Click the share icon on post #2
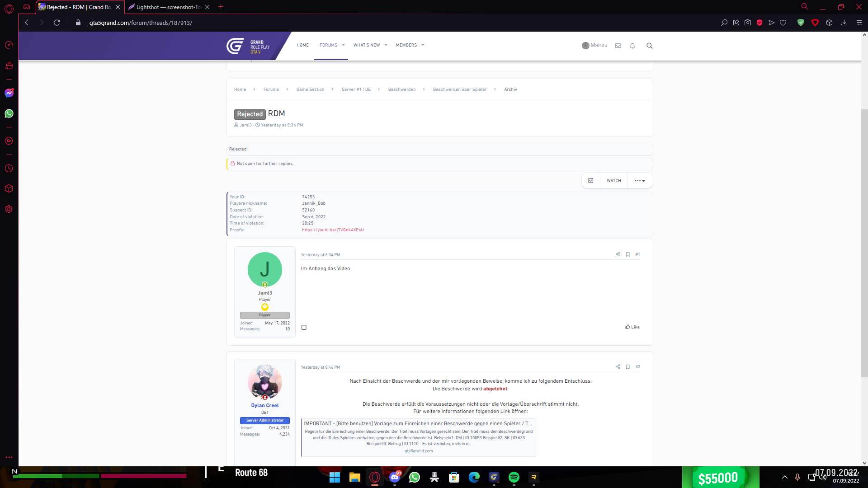868x488 pixels. pos(618,366)
